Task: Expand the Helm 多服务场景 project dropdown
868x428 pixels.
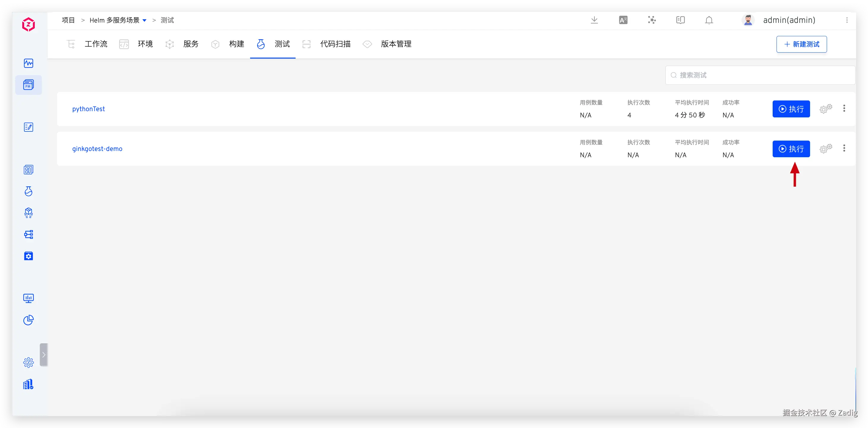Action: pyautogui.click(x=145, y=21)
